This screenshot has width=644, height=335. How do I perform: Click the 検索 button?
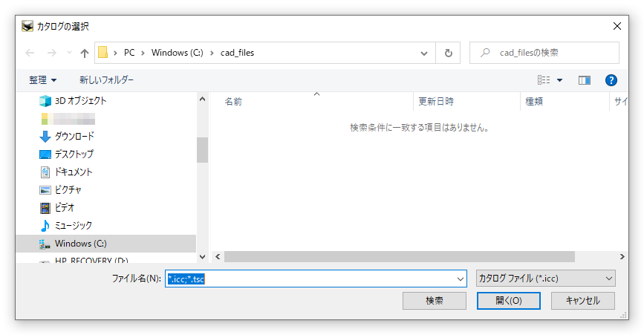(x=434, y=301)
